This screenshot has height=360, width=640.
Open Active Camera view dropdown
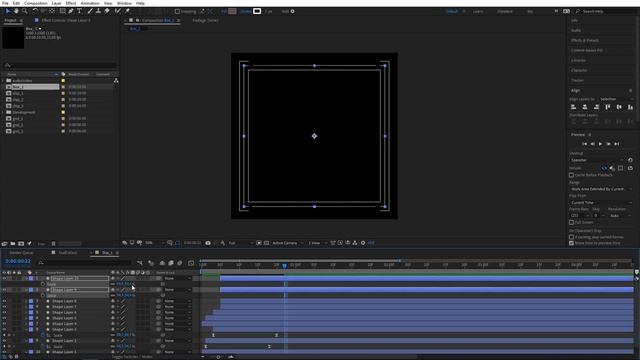click(x=288, y=243)
